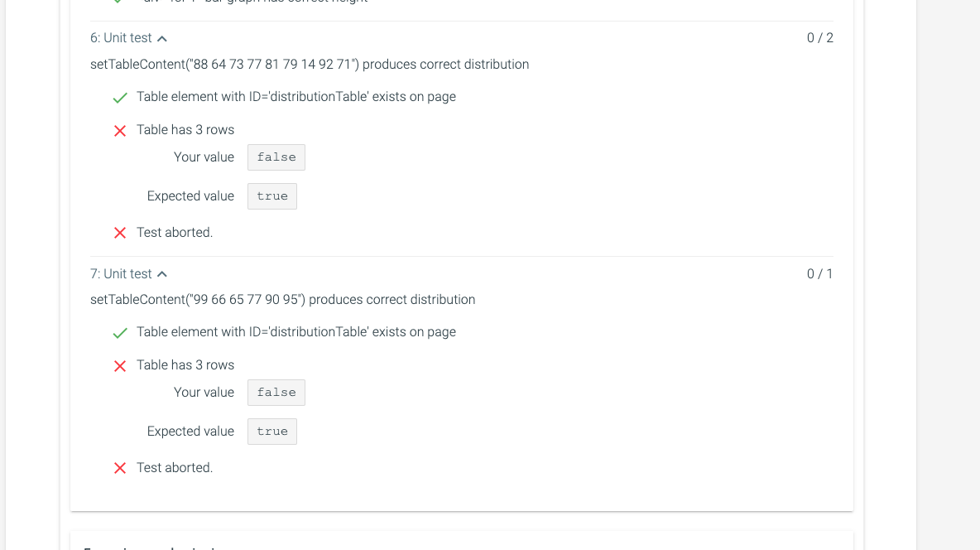The image size is (980, 550).
Task: Click the 'true' expected value box in test 7
Action: click(x=271, y=431)
